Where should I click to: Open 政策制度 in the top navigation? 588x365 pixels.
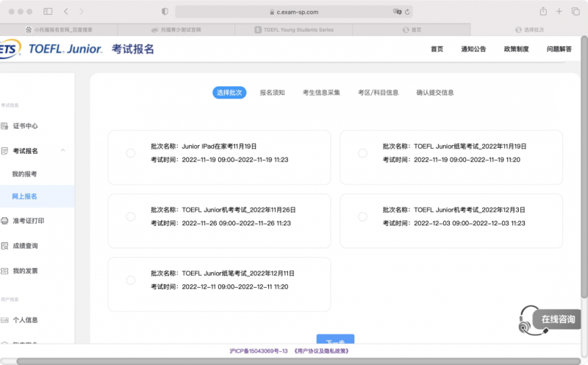point(517,49)
